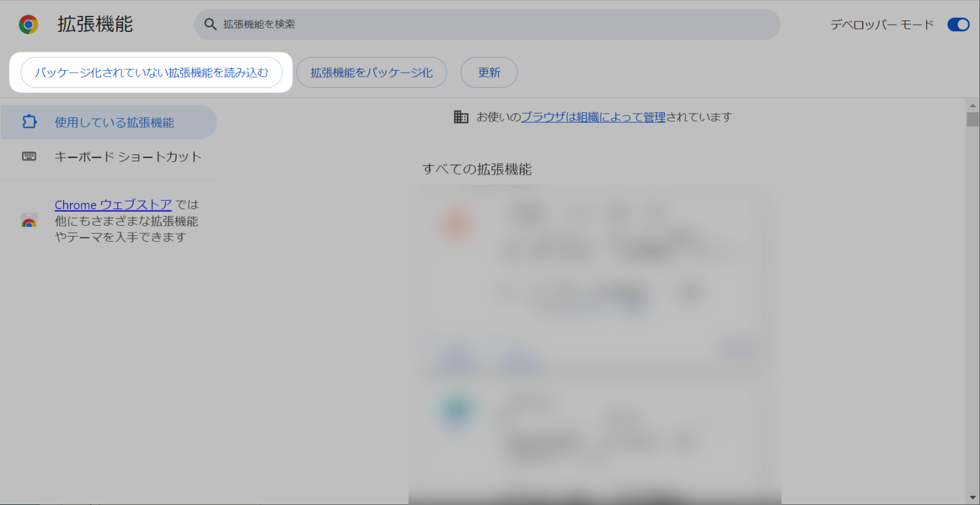This screenshot has width=980, height=505.
Task: Click the search magnifier icon in the search bar
Action: [x=210, y=24]
